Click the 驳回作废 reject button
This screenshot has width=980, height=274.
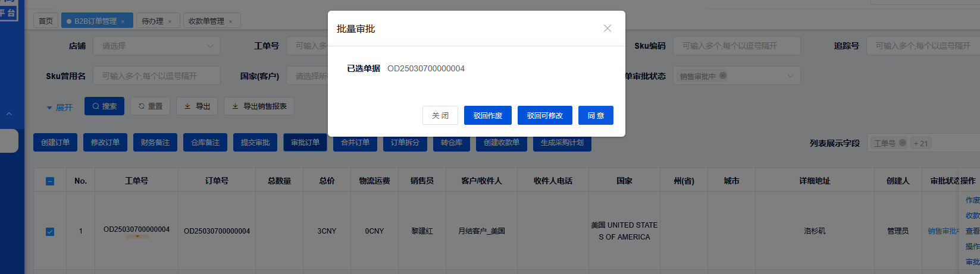487,115
